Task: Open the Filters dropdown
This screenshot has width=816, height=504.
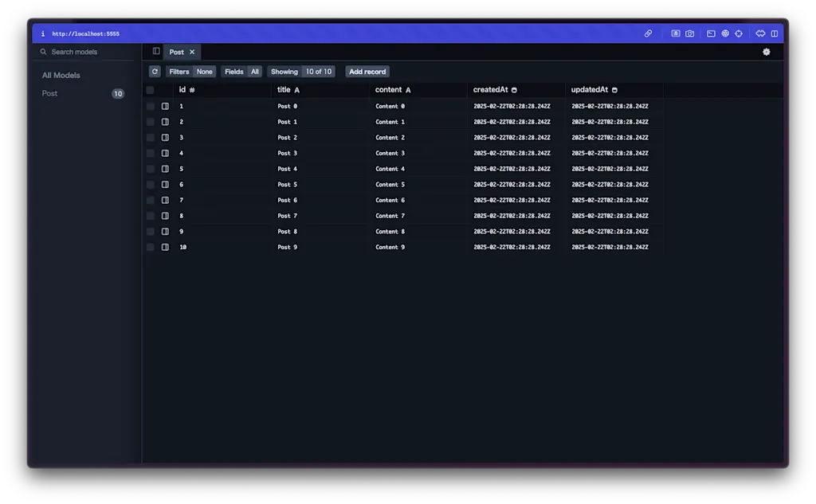Action: pyautogui.click(x=190, y=72)
